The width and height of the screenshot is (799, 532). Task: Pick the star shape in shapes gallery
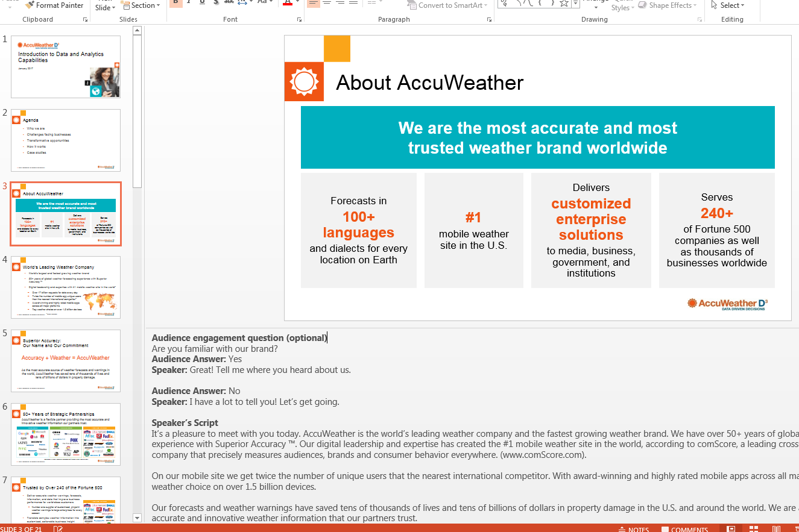click(564, 3)
